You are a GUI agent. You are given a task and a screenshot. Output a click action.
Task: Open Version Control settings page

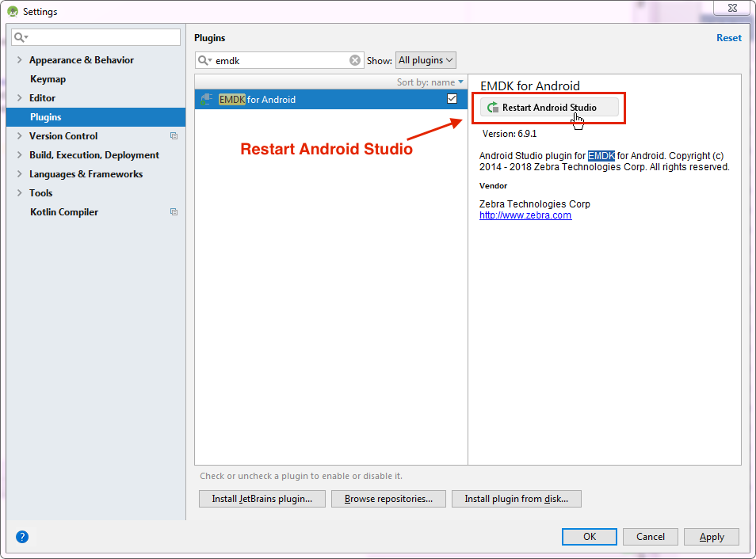(63, 136)
